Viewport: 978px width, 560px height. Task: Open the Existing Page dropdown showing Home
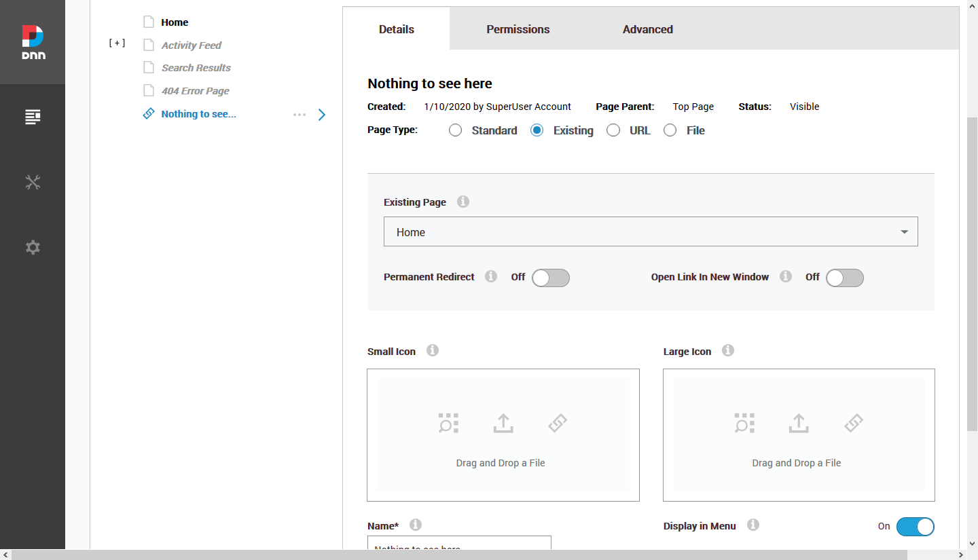click(651, 231)
